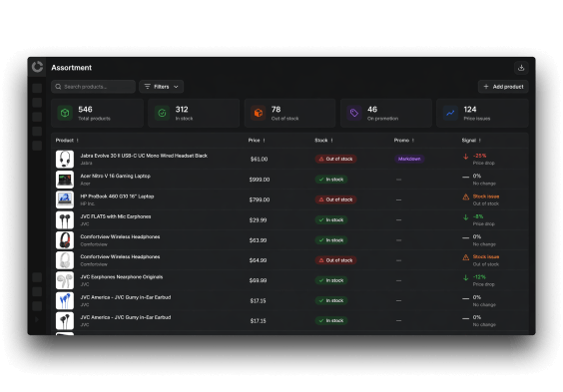
Task: Click the Add product button
Action: pos(503,87)
